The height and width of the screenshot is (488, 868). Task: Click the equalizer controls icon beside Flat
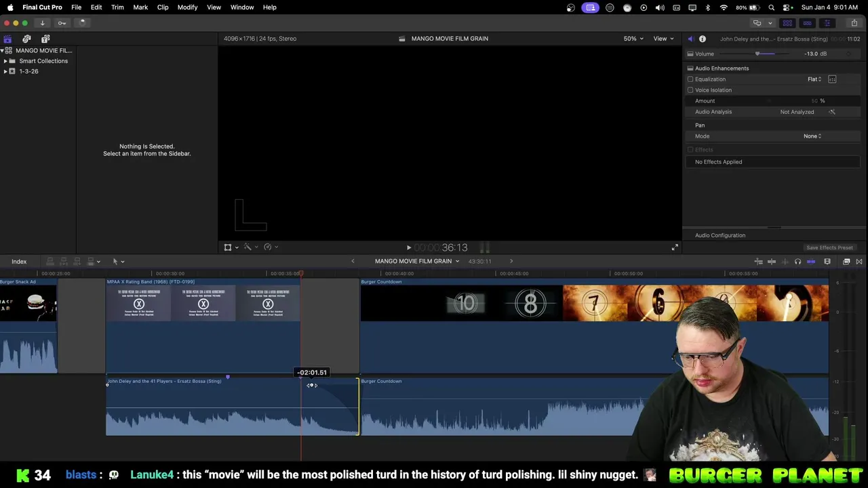[832, 79]
